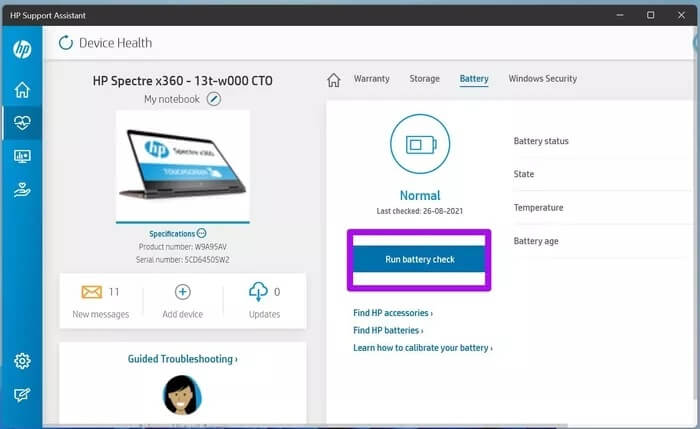
Task: Switch to the Storage tab
Action: pyautogui.click(x=425, y=79)
